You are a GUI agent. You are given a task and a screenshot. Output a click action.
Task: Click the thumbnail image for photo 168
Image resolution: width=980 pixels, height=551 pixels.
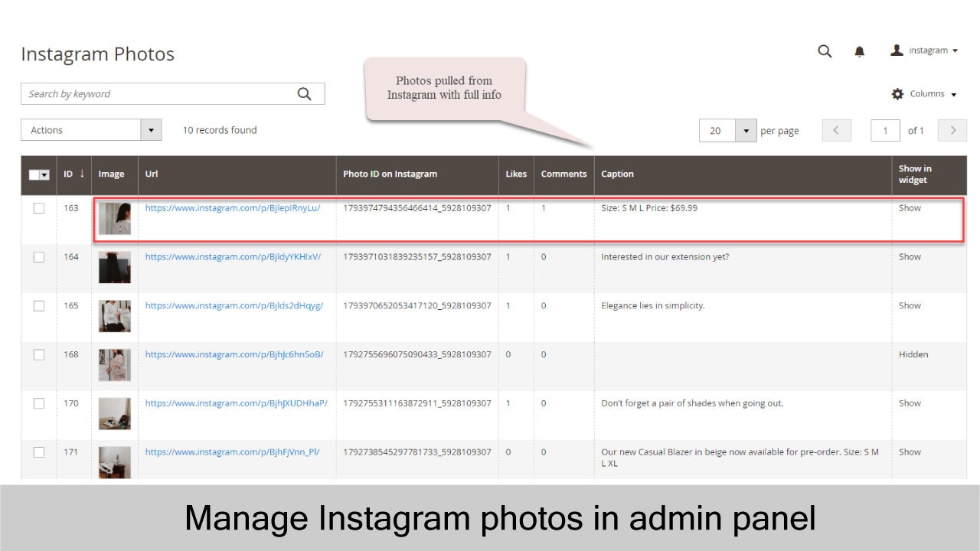(x=114, y=364)
